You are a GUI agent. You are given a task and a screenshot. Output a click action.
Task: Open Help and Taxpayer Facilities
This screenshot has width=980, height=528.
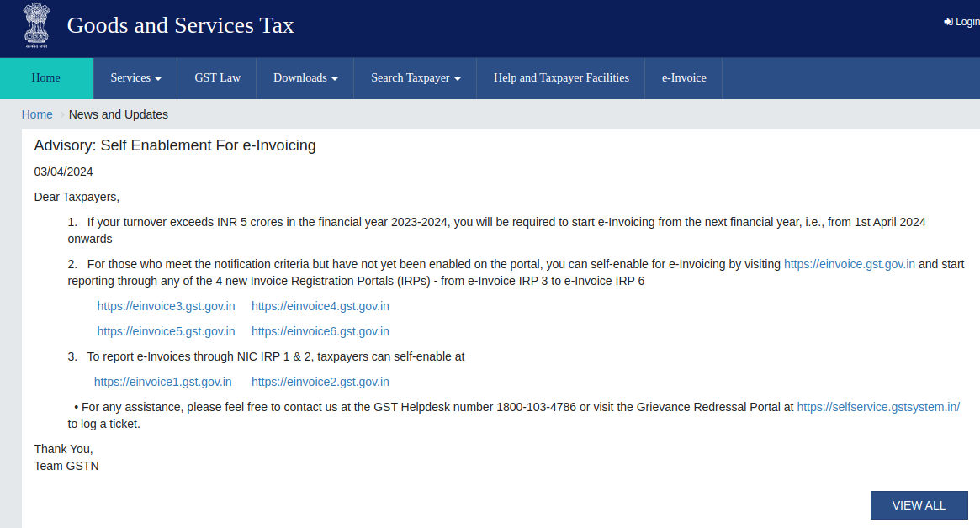click(x=561, y=78)
